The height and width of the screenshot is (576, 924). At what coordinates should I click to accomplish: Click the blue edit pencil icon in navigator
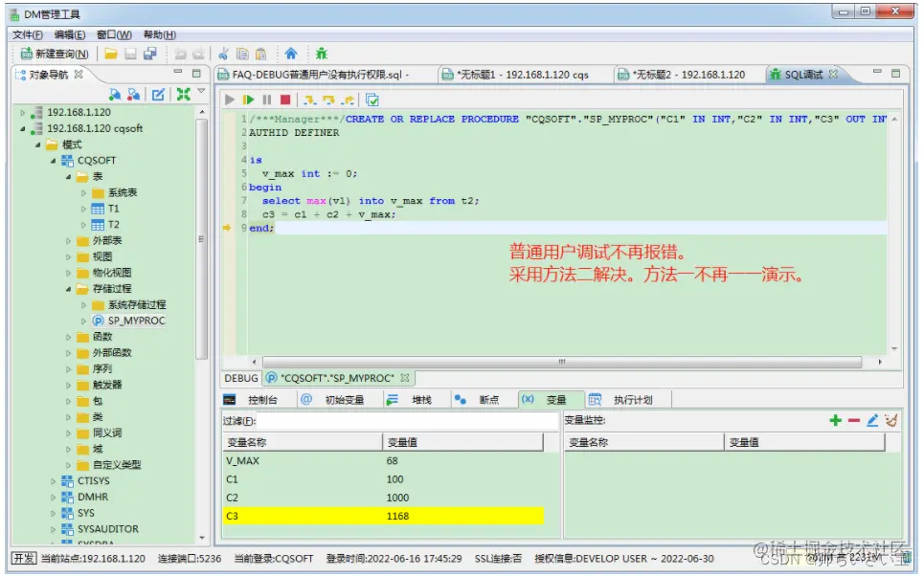tap(158, 94)
